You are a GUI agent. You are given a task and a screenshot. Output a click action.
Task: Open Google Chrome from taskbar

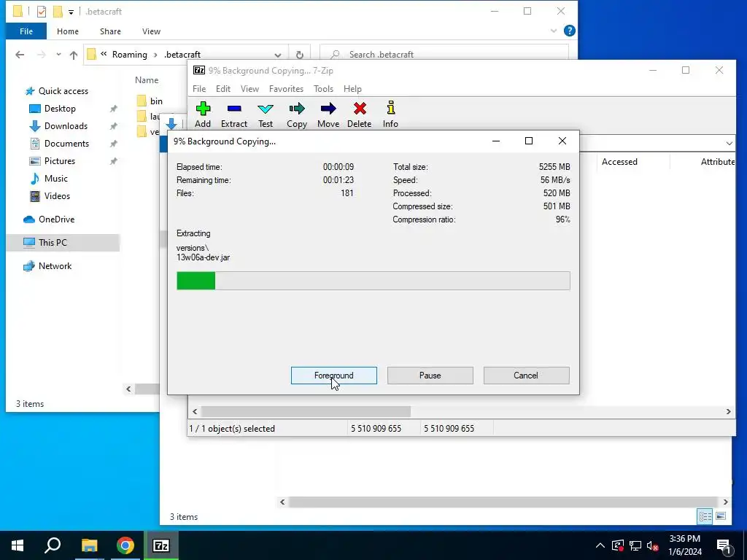click(125, 545)
